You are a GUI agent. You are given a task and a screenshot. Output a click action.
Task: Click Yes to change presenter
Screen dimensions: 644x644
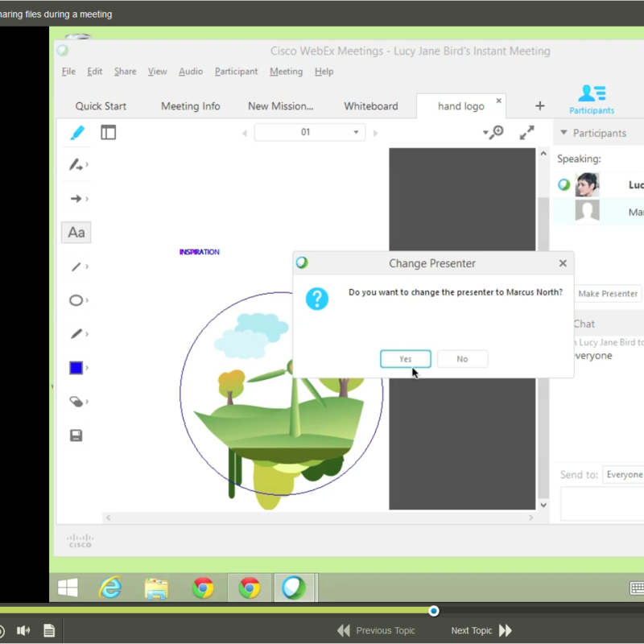[406, 359]
